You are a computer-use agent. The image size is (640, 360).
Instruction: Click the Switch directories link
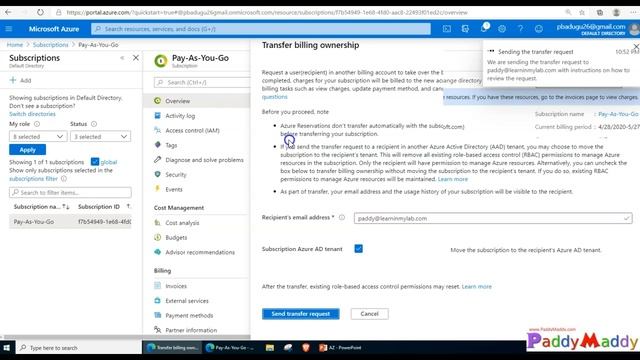click(x=32, y=114)
